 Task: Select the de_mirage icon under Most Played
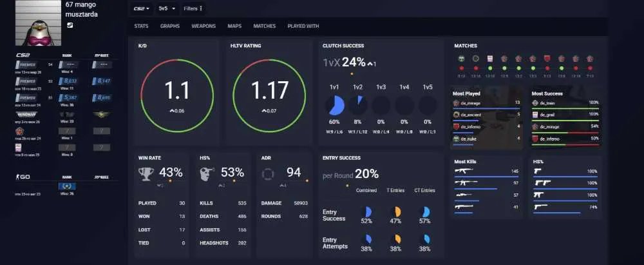point(457,103)
